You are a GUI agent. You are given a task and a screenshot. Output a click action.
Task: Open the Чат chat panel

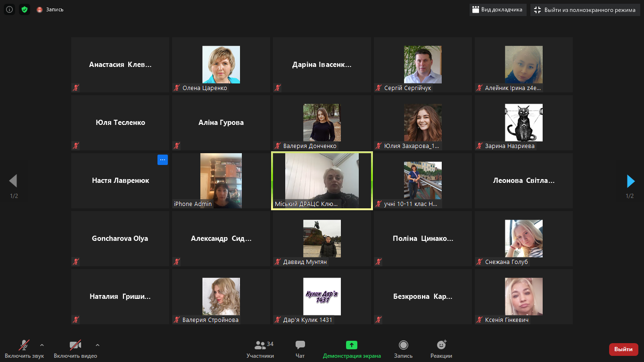(300, 350)
